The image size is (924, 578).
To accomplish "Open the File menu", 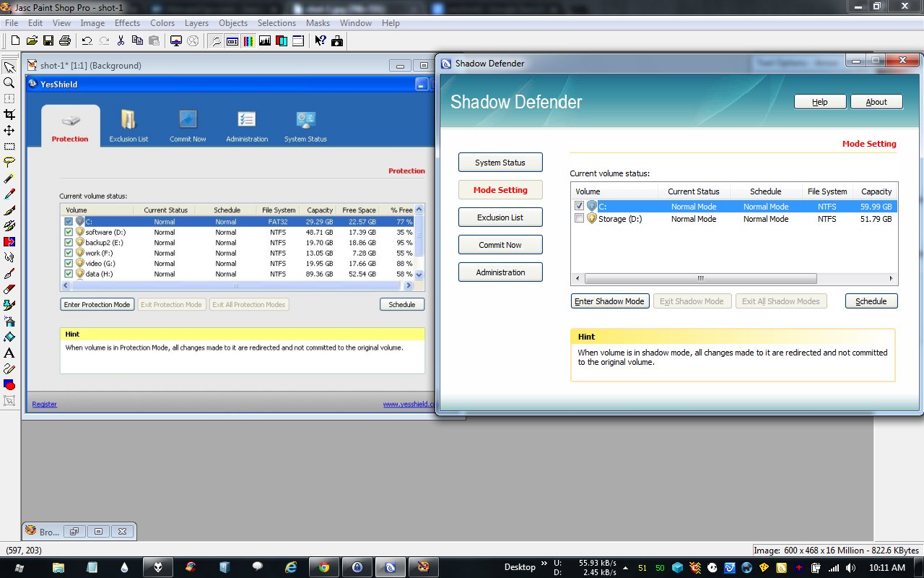I will 12,23.
